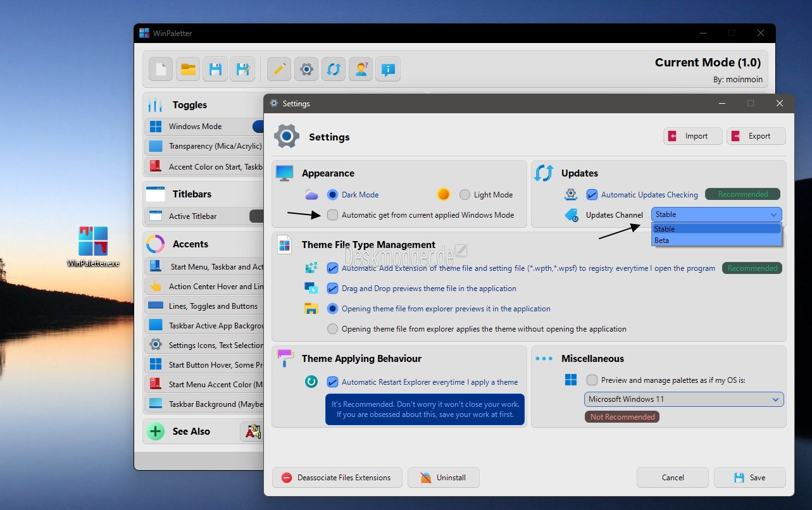Open settings via the gear toolbar icon
Screen dimensions: 812x510
(x=306, y=69)
